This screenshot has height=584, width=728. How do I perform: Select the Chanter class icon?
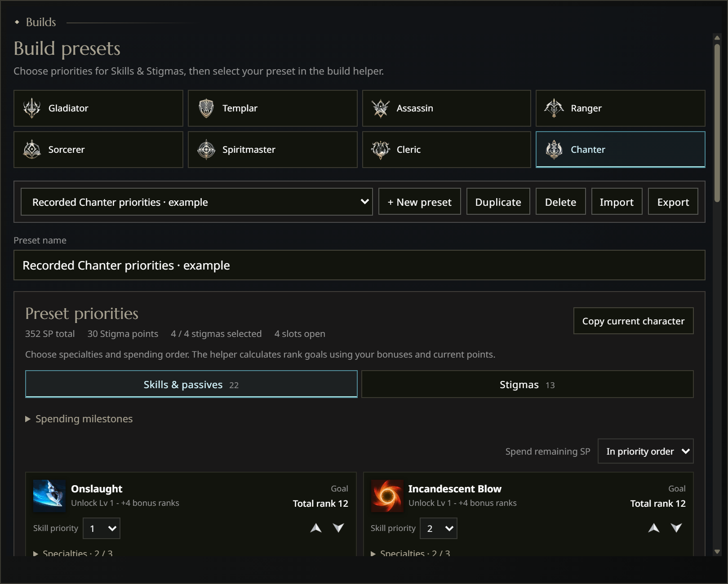(554, 150)
